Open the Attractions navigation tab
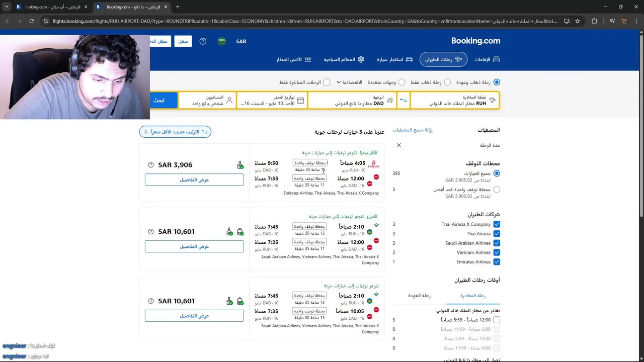 pos(344,59)
